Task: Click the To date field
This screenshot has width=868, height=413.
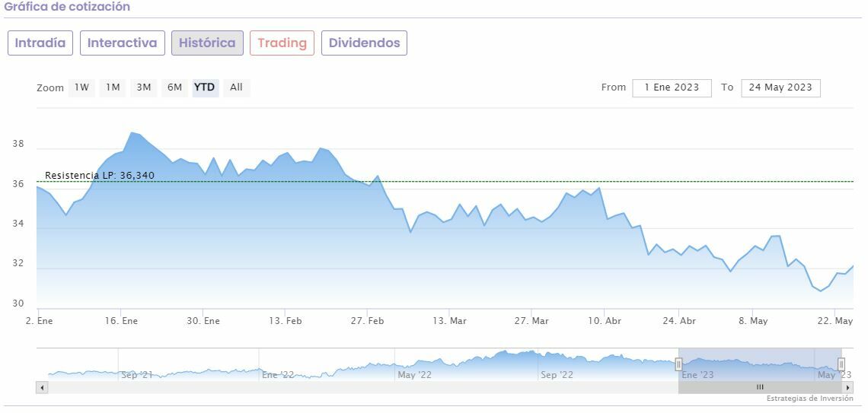Action: (x=780, y=87)
